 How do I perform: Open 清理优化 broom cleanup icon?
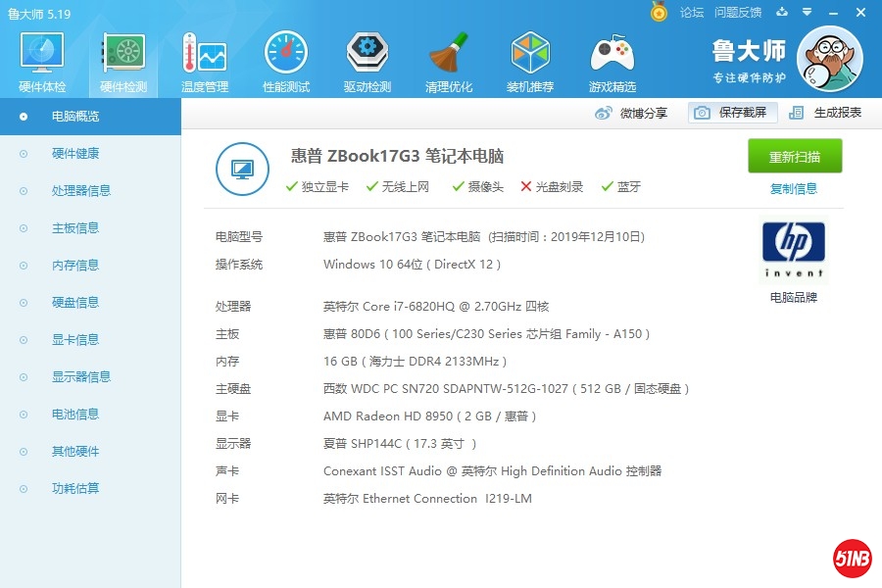pos(449,61)
